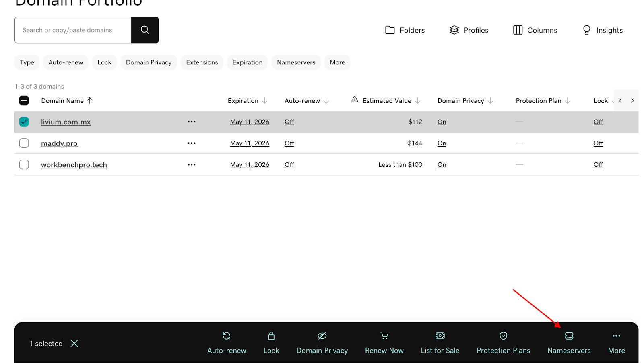
Task: Open the three-dot menu for maddy.pro
Action: pos(192,143)
